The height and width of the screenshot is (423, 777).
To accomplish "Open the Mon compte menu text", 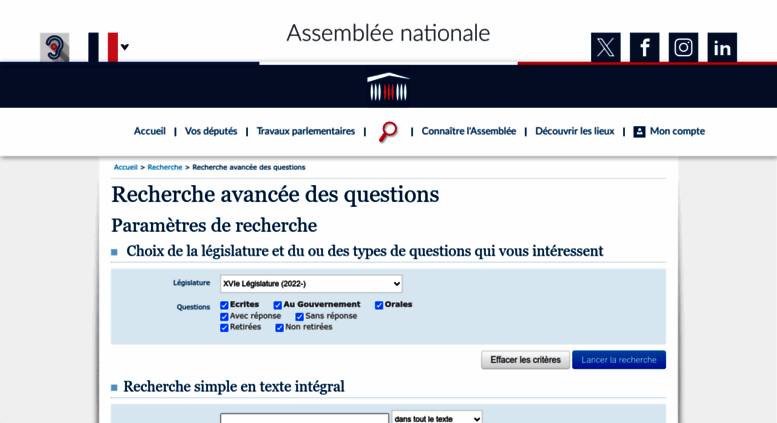I will point(677,131).
